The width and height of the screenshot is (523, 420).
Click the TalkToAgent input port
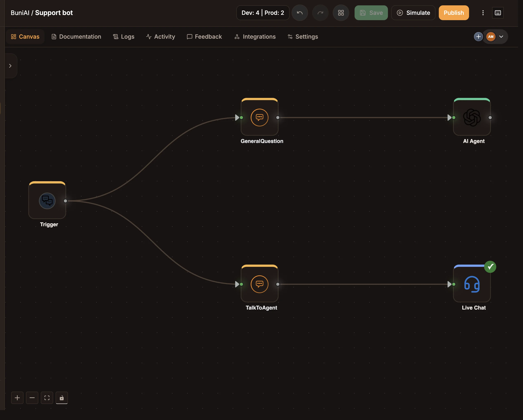(x=241, y=284)
